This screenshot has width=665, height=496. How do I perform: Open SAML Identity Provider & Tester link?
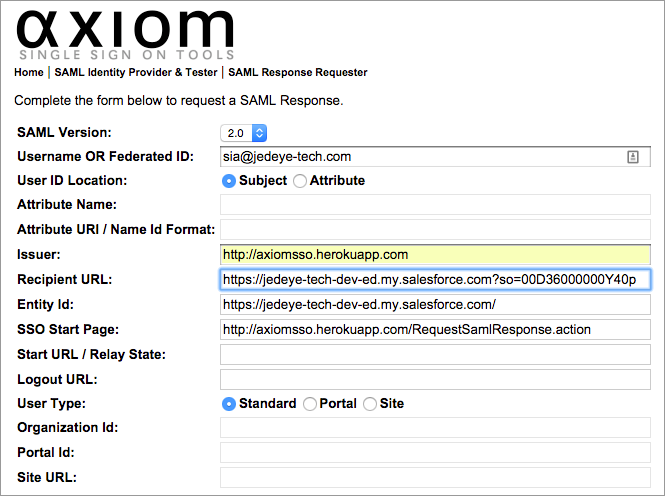click(136, 72)
